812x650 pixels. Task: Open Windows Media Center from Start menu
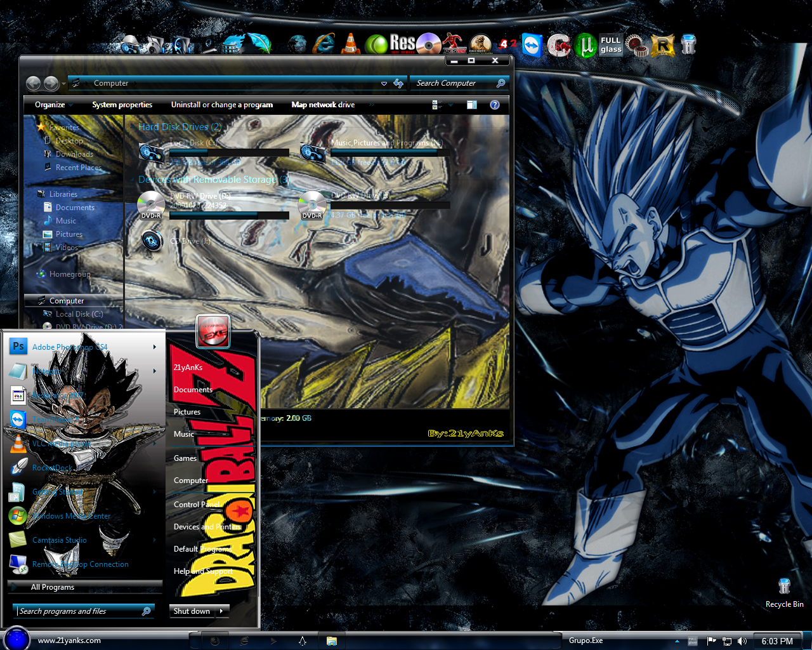82,515
